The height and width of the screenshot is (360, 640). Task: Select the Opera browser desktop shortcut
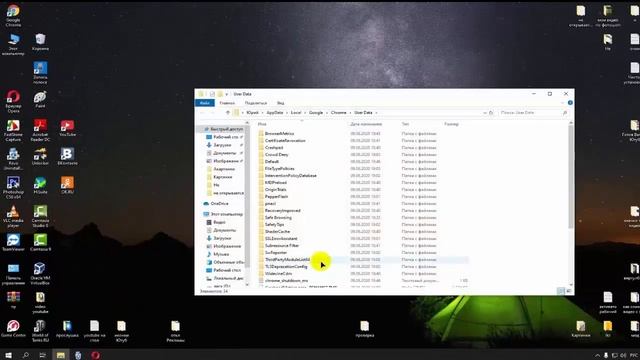coord(13,101)
